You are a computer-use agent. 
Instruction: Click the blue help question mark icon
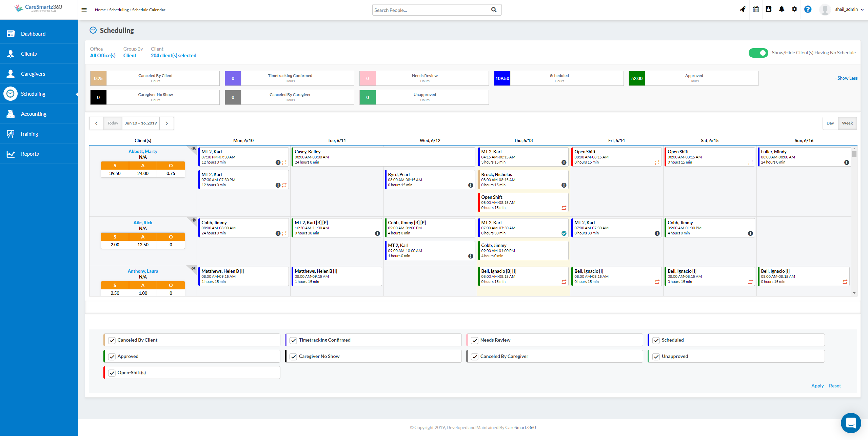tap(808, 9)
